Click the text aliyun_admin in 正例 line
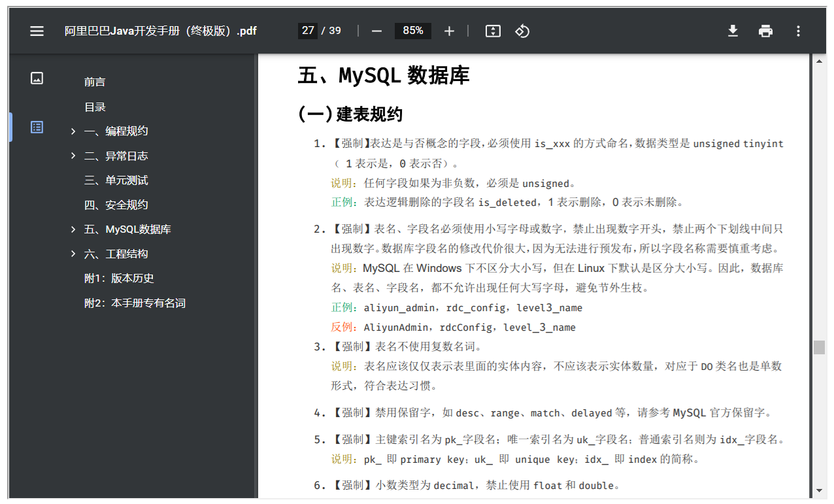This screenshot has height=504, width=834. (398, 307)
